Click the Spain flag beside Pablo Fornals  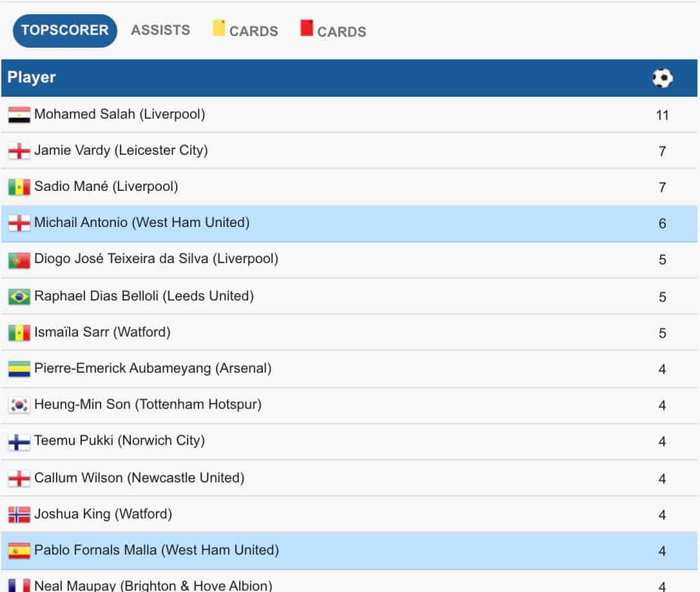(19, 551)
